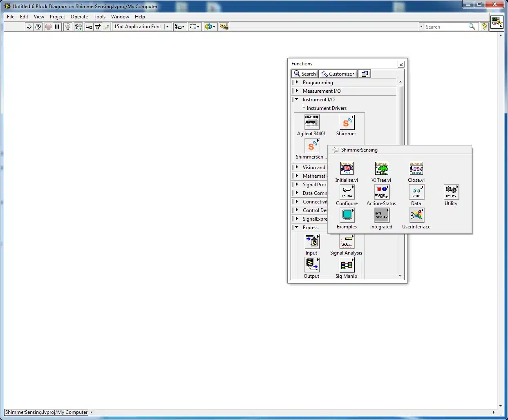The image size is (508, 420).
Task: Expand the Vision and Motion category
Action: [297, 168]
